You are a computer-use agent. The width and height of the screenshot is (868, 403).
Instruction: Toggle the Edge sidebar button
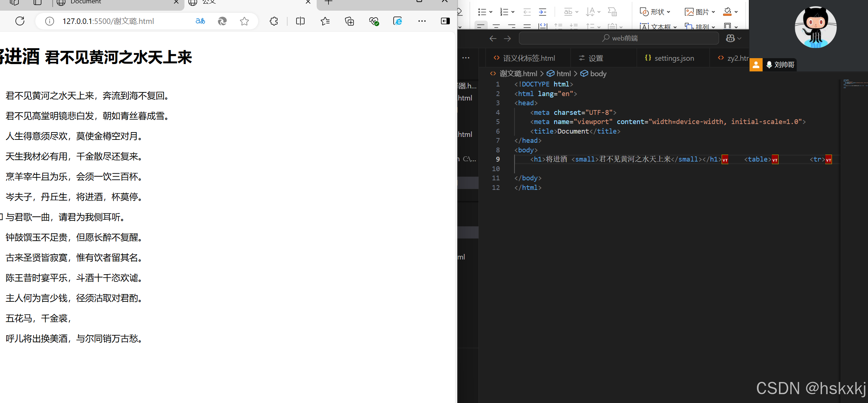pos(445,21)
